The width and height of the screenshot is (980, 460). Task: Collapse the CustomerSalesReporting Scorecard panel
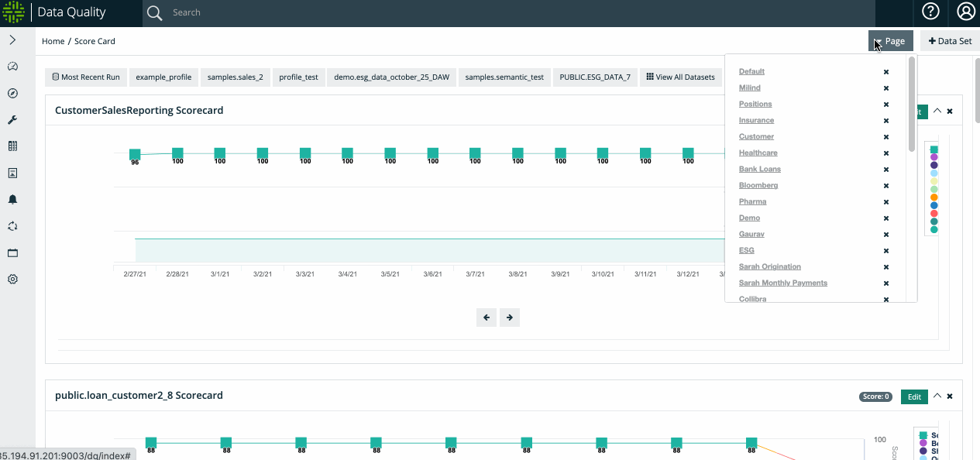click(937, 111)
